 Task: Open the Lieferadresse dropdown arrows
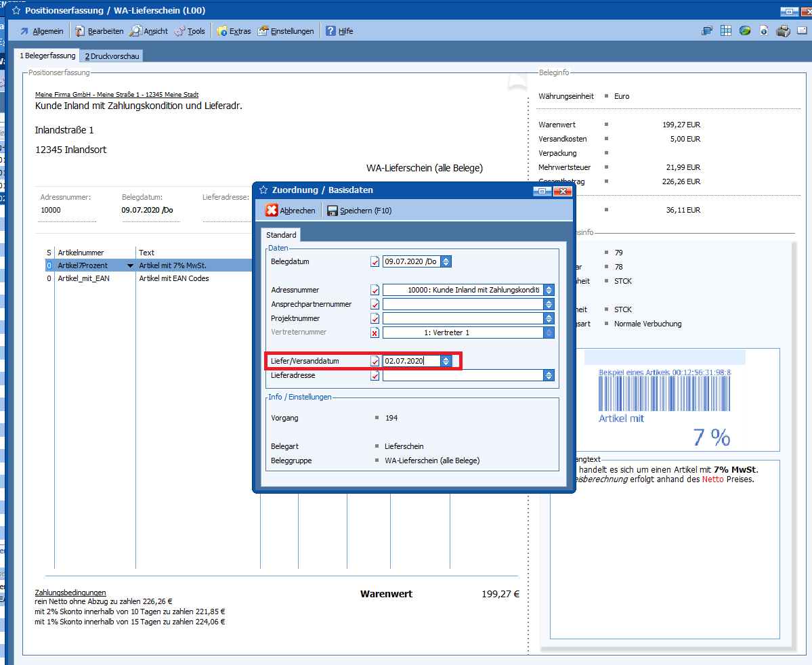click(549, 375)
